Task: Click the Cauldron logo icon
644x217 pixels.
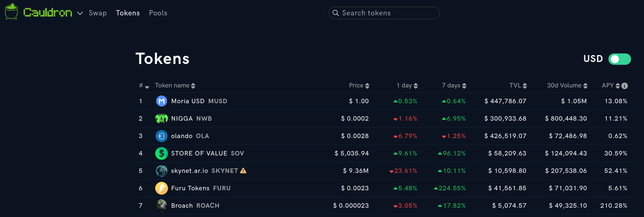Action: [11, 12]
